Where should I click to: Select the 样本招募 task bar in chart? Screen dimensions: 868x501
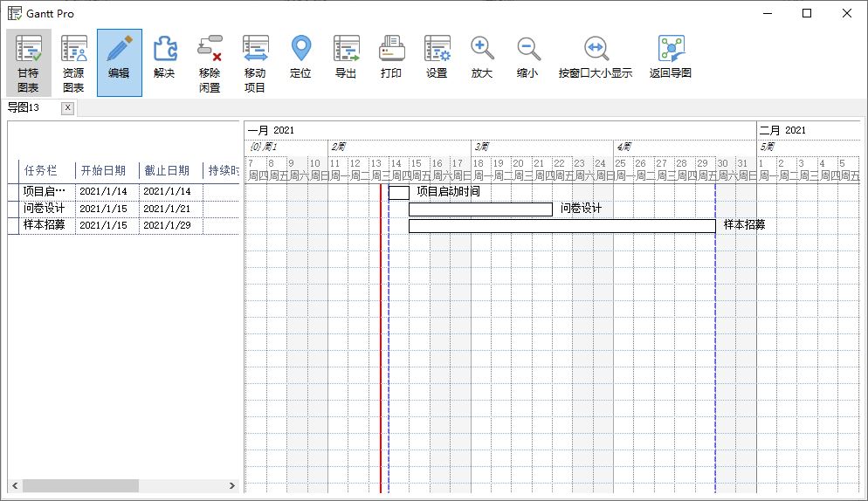(561, 226)
